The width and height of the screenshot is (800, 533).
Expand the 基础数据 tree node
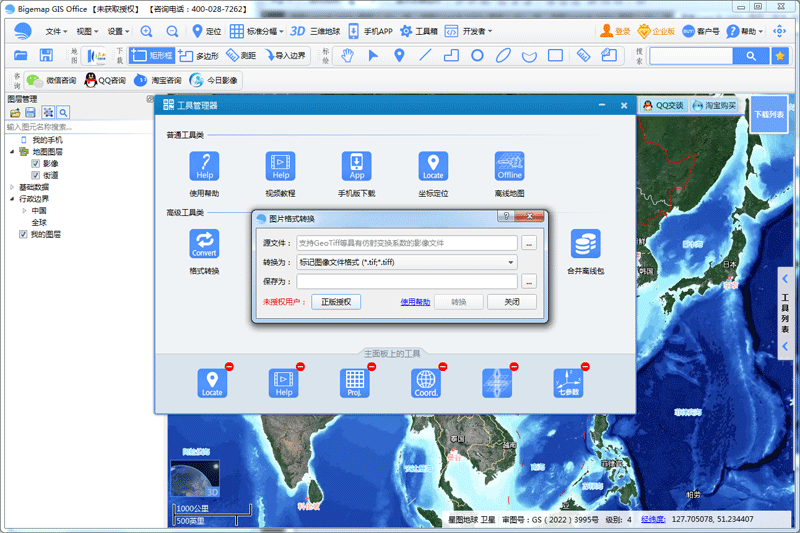click(12, 187)
